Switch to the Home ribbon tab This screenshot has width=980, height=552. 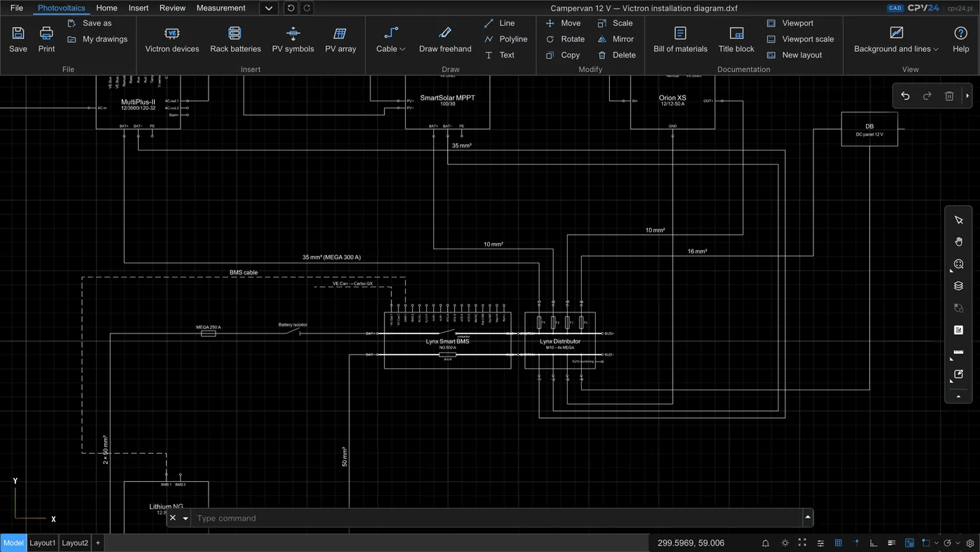(x=106, y=8)
